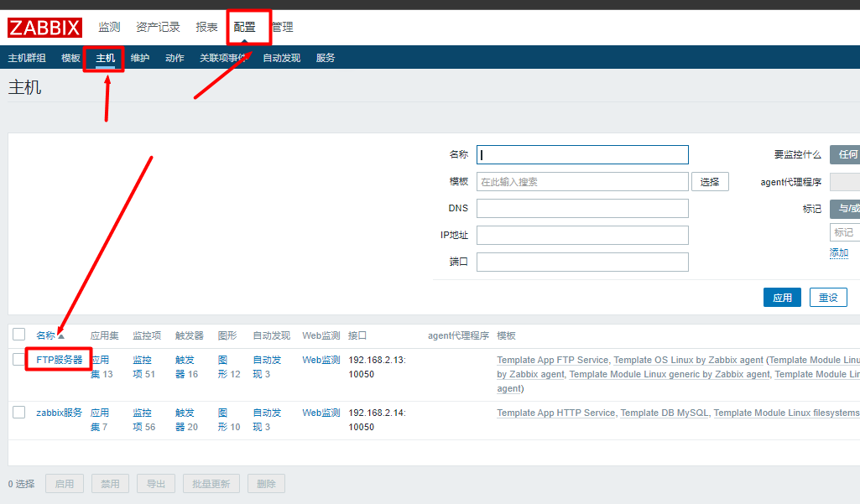Apply the filter with 应用 button
Image resolution: width=860 pixels, height=504 pixels.
782,297
